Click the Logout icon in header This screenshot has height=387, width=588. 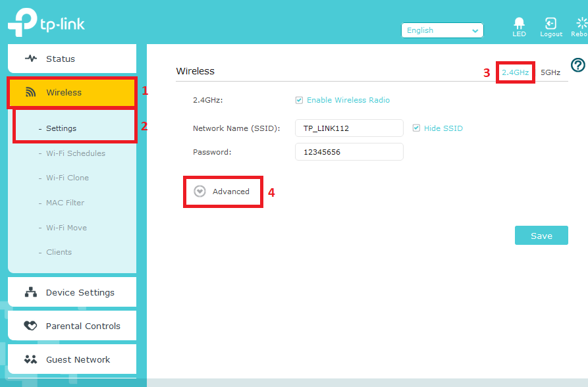pos(550,24)
